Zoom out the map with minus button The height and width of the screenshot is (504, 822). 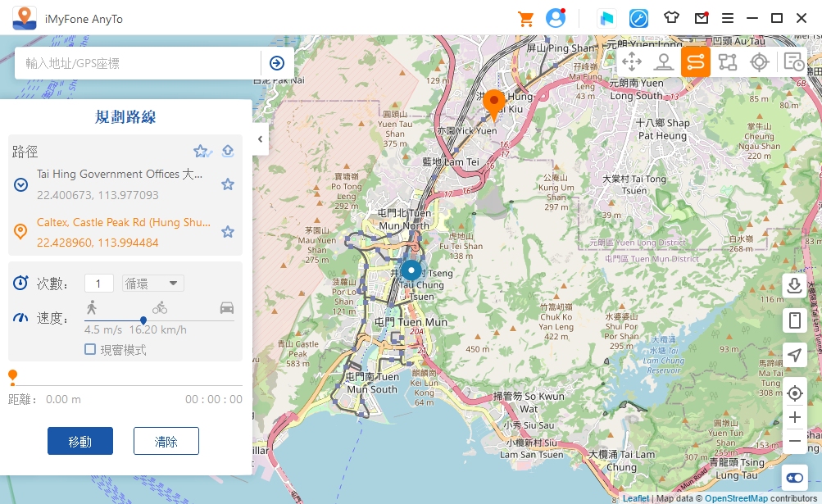point(795,441)
